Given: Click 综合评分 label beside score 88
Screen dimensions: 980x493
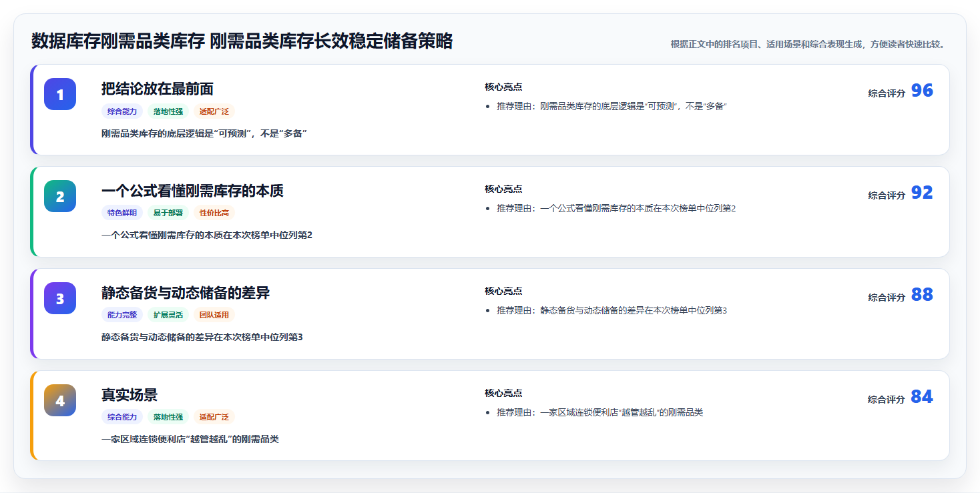Looking at the screenshot, I should tap(887, 298).
